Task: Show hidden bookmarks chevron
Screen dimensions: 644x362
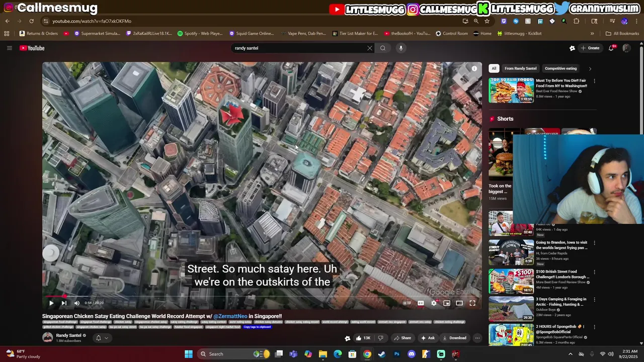Action: click(592, 34)
